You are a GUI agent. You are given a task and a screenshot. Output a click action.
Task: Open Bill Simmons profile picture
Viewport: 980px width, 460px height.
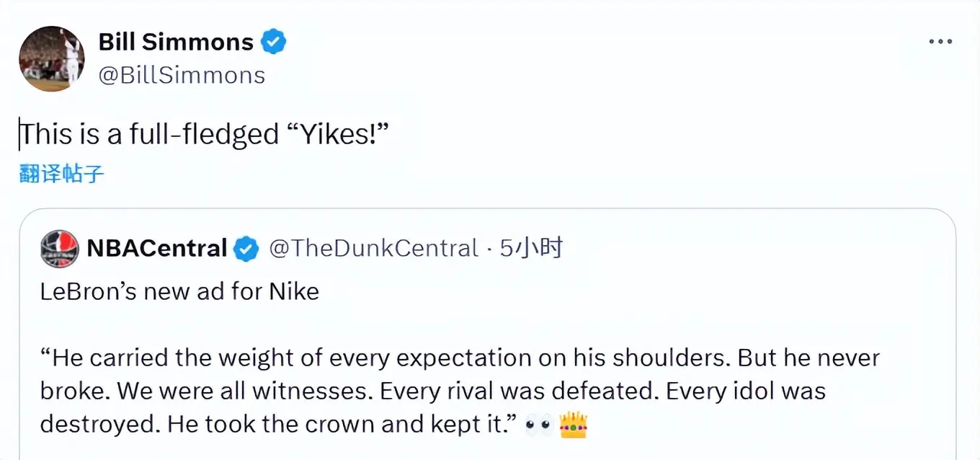point(51,58)
